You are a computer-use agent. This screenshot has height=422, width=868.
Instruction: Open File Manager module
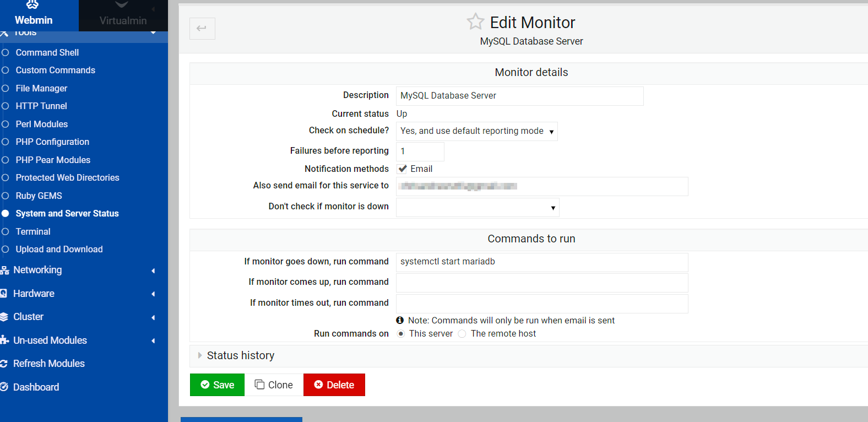pyautogui.click(x=41, y=88)
